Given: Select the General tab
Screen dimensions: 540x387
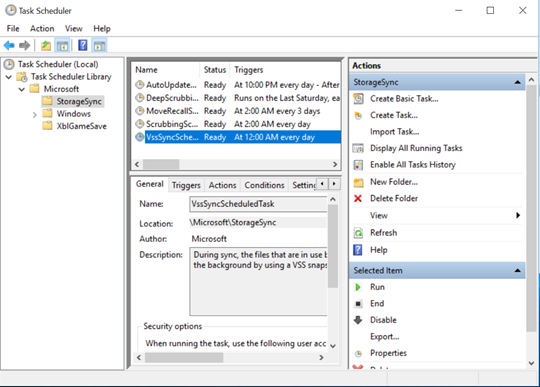Looking at the screenshot, I should click(149, 184).
